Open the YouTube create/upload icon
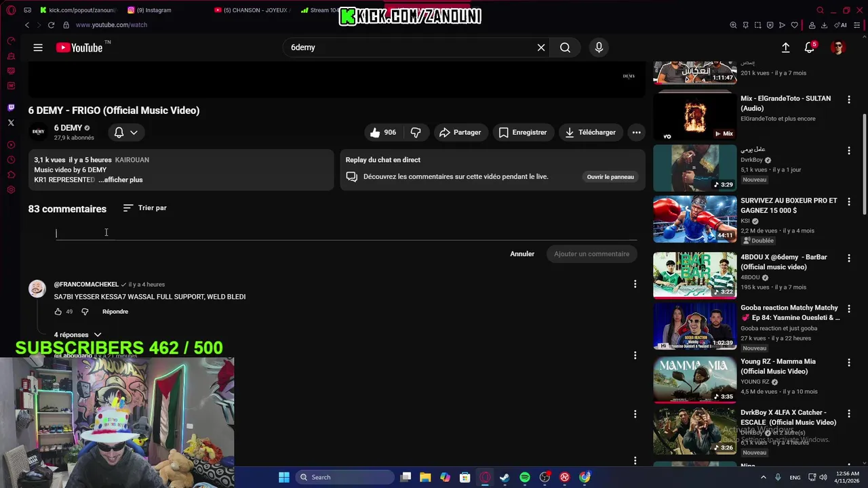The image size is (868, 488). (785, 47)
